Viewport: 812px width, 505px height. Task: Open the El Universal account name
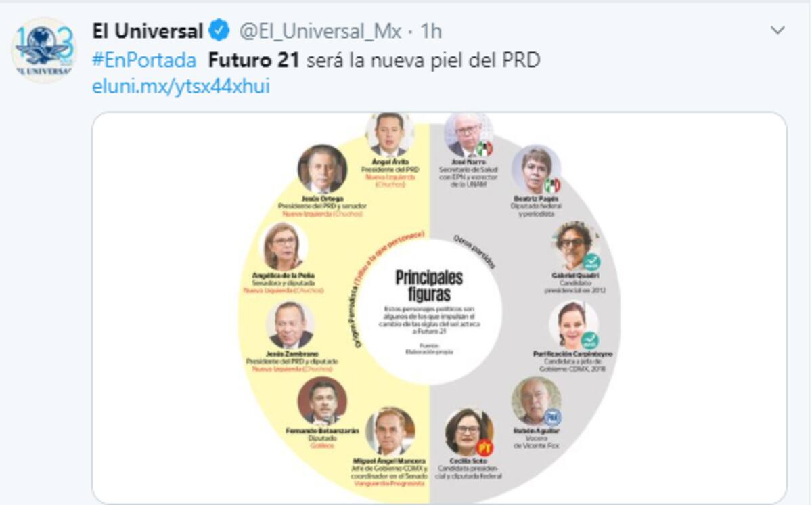(x=148, y=30)
